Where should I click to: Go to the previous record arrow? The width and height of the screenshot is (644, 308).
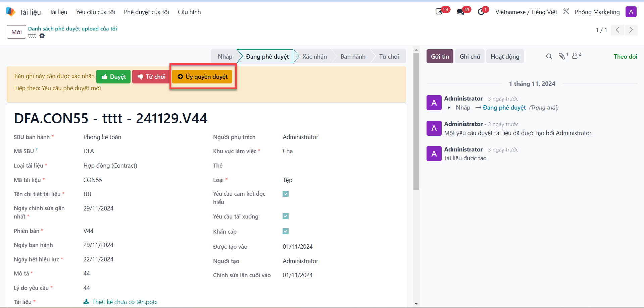click(617, 30)
